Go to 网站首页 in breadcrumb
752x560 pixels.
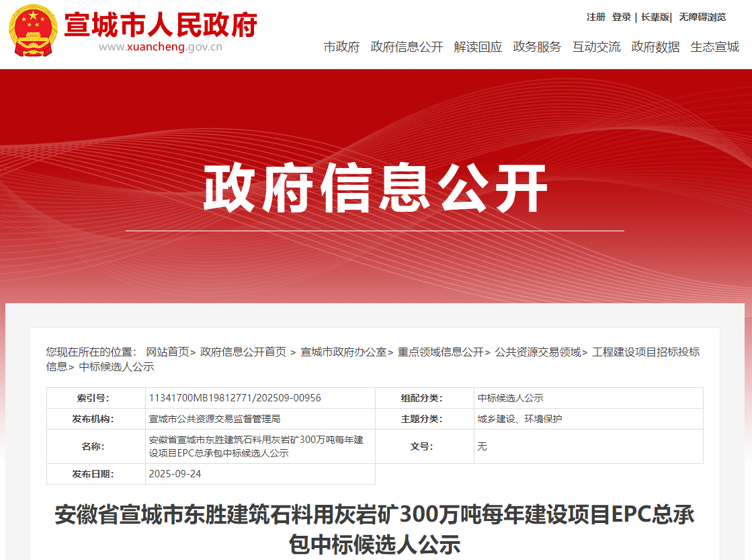pos(167,352)
